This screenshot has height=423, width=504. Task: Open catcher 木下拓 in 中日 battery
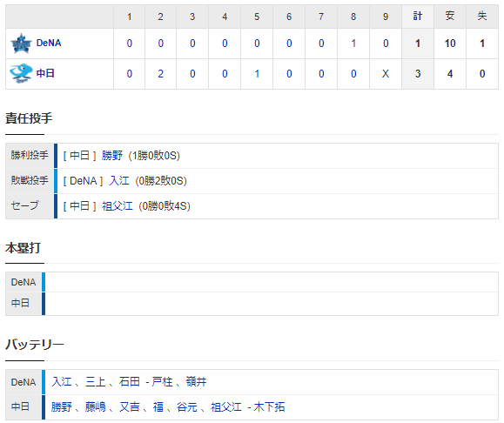tap(269, 407)
